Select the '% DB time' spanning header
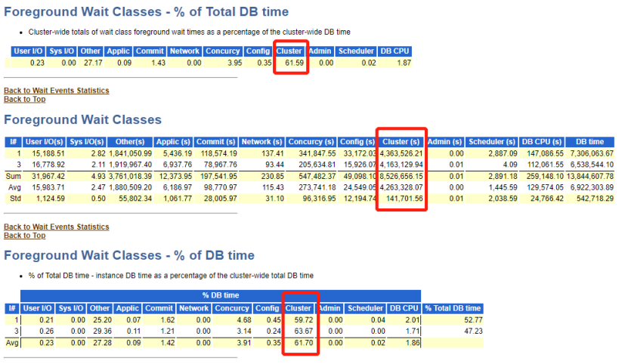The image size is (628, 364). (221, 295)
